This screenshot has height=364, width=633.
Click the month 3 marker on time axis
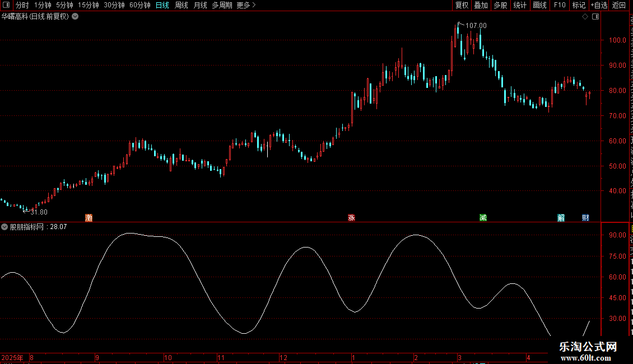(459, 357)
